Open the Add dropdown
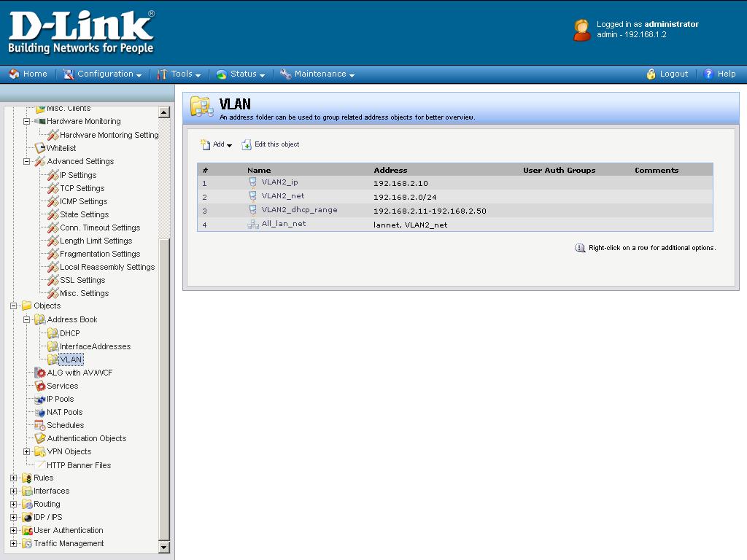The width and height of the screenshot is (747, 560). [217, 144]
